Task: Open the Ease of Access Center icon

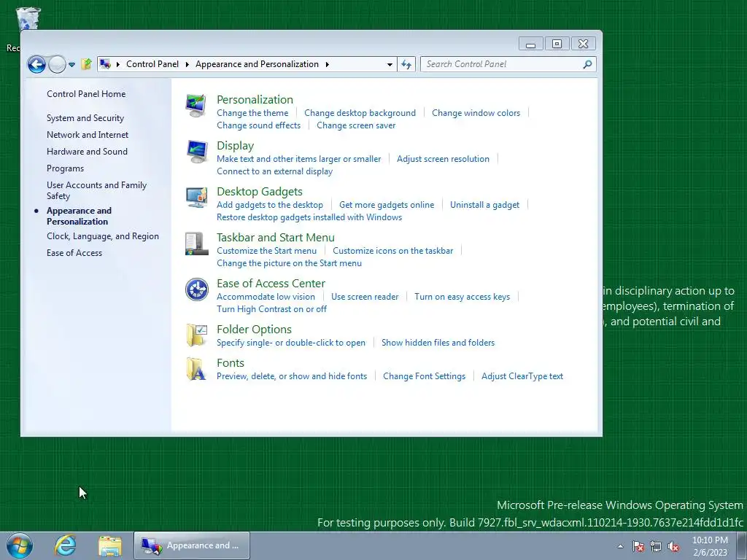Action: tap(196, 289)
